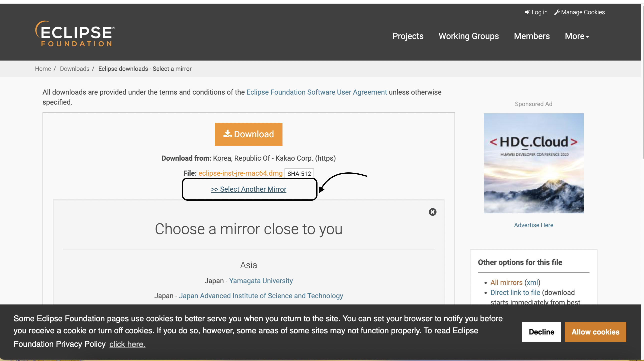
Task: Expand the More dropdown menu
Action: pyautogui.click(x=577, y=36)
